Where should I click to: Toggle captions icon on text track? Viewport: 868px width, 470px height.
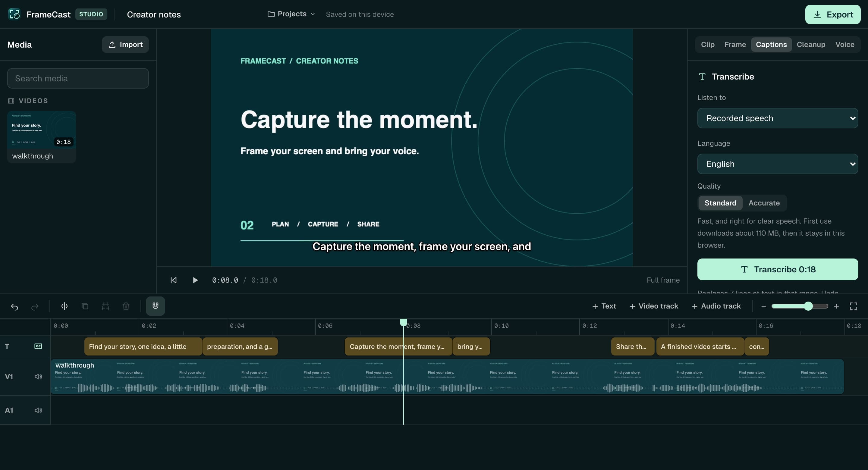pos(38,346)
